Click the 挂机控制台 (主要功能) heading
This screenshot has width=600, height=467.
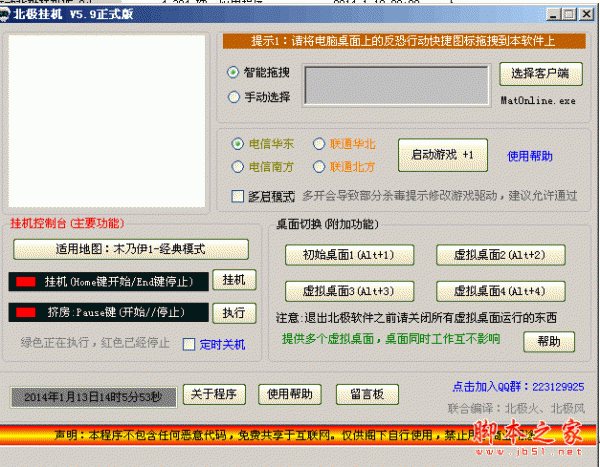point(67,224)
